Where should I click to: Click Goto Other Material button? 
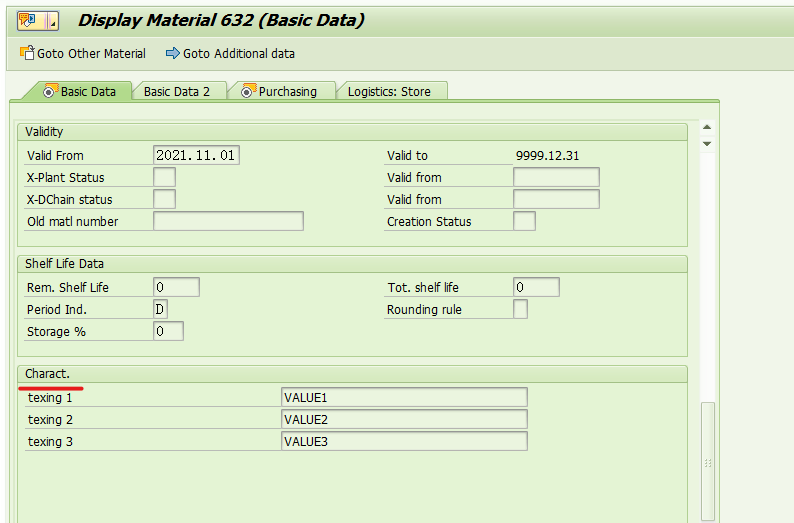(x=83, y=53)
